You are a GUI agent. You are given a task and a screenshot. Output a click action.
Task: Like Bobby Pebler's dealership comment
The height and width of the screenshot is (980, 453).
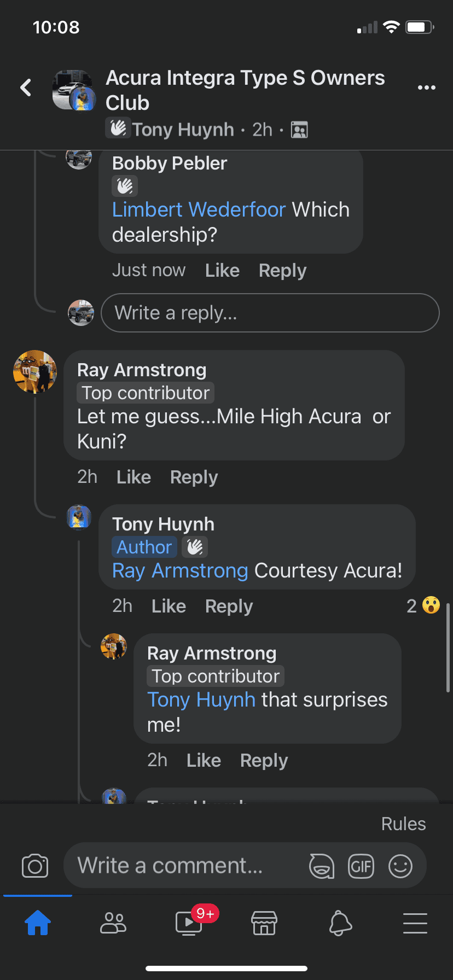[222, 270]
